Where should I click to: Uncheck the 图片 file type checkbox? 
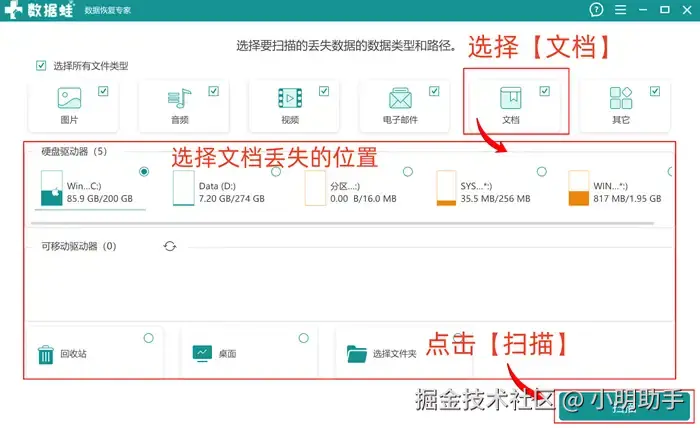pos(103,91)
